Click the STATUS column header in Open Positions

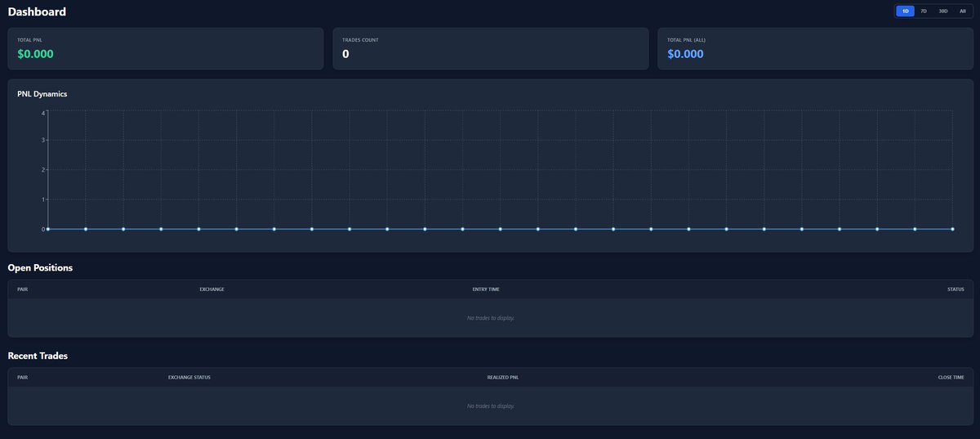pos(955,289)
